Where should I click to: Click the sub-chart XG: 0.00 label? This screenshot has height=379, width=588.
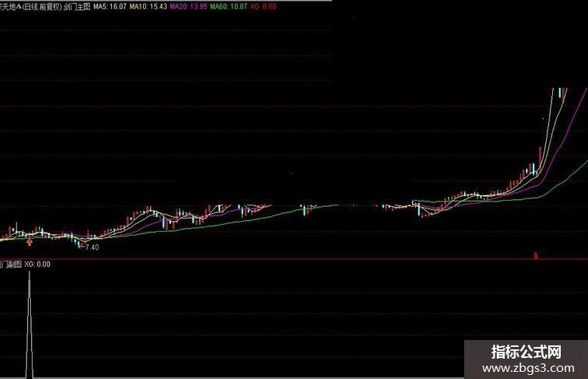tap(37, 264)
